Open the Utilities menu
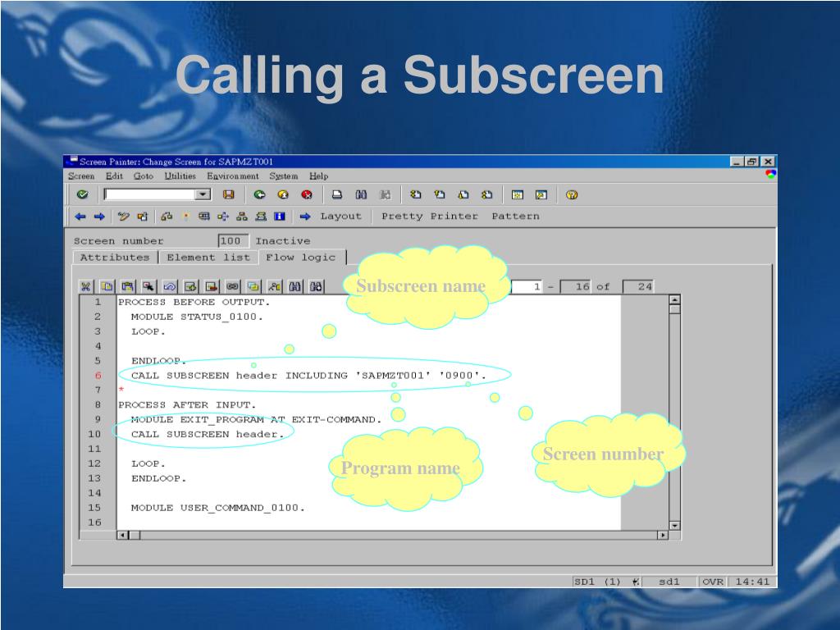Screen dimensions: 840x630 [x=180, y=176]
